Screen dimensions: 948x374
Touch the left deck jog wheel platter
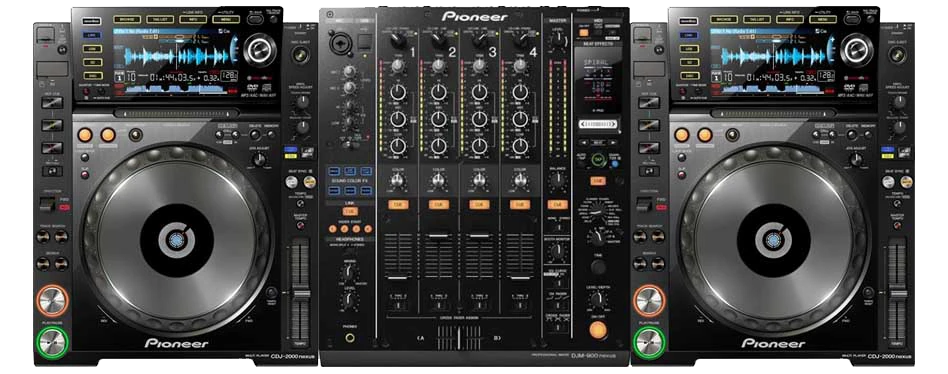tap(177, 240)
